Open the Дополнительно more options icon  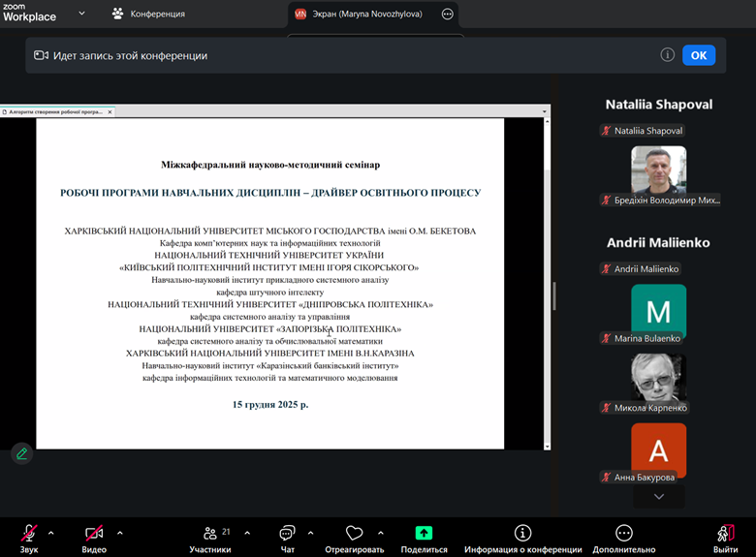tap(624, 533)
